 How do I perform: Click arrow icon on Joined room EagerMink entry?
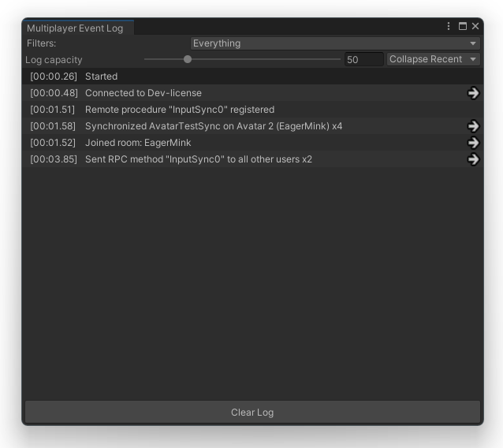(x=473, y=143)
